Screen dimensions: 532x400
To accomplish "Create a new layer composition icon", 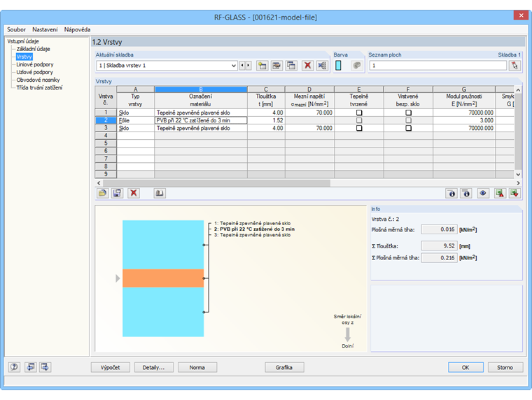I will click(262, 66).
